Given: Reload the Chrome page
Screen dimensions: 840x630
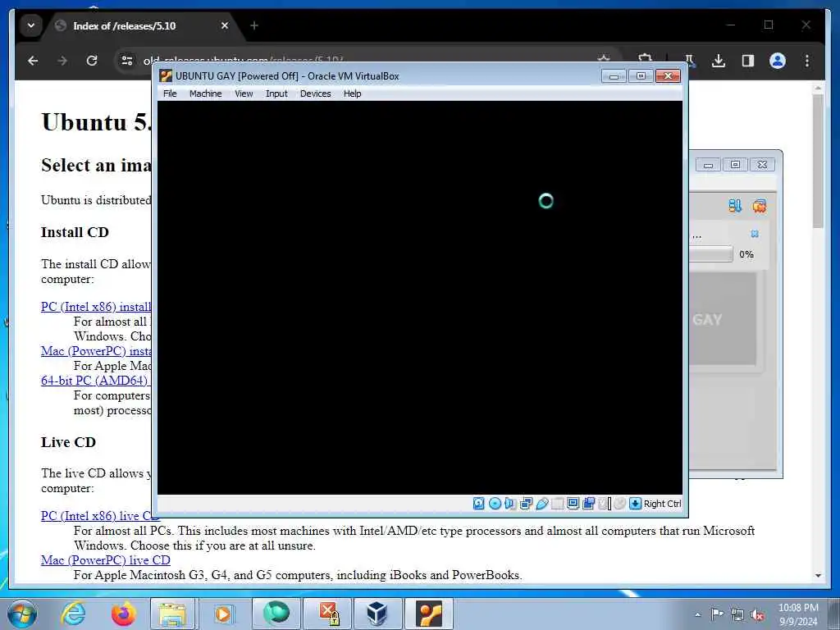Looking at the screenshot, I should coord(92,61).
